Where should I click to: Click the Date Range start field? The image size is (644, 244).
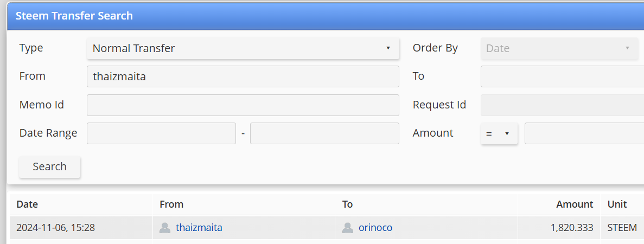click(x=161, y=133)
